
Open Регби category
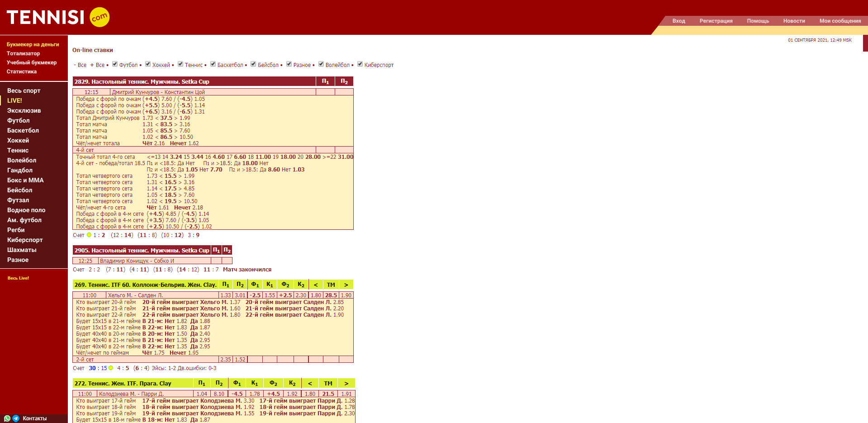[16, 230]
